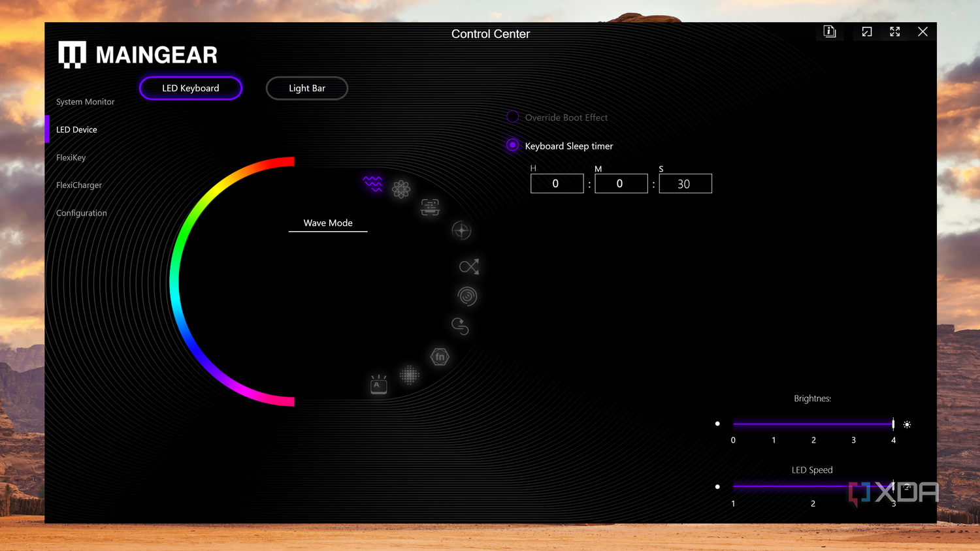Select the Wave Mode lighting effect icon

pyautogui.click(x=372, y=184)
